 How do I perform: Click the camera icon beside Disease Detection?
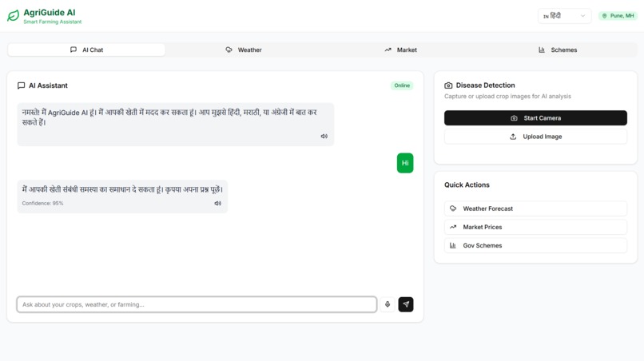click(x=448, y=85)
